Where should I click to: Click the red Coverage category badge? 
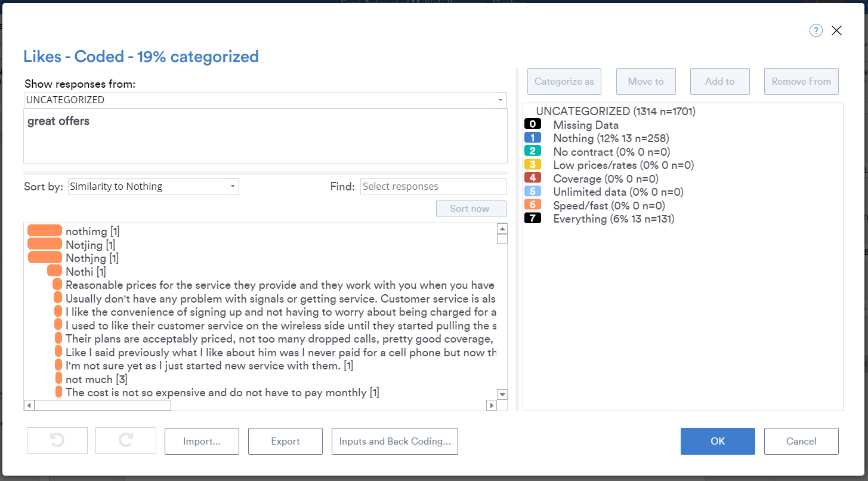click(x=533, y=178)
